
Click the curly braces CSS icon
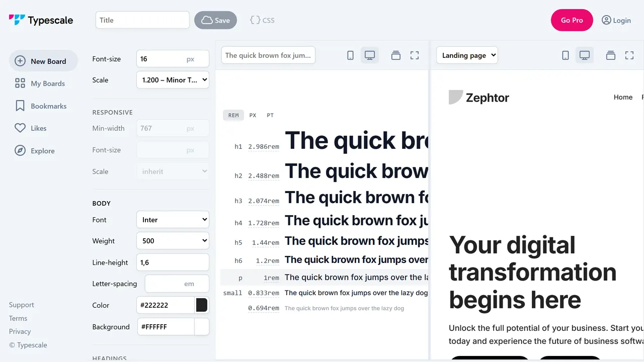coord(255,20)
